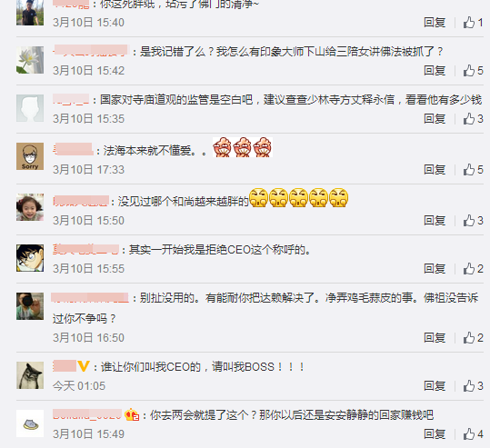The height and width of the screenshot is (448, 490).
Task: Reply to the 法海 comment at 17:33
Action: 435,170
